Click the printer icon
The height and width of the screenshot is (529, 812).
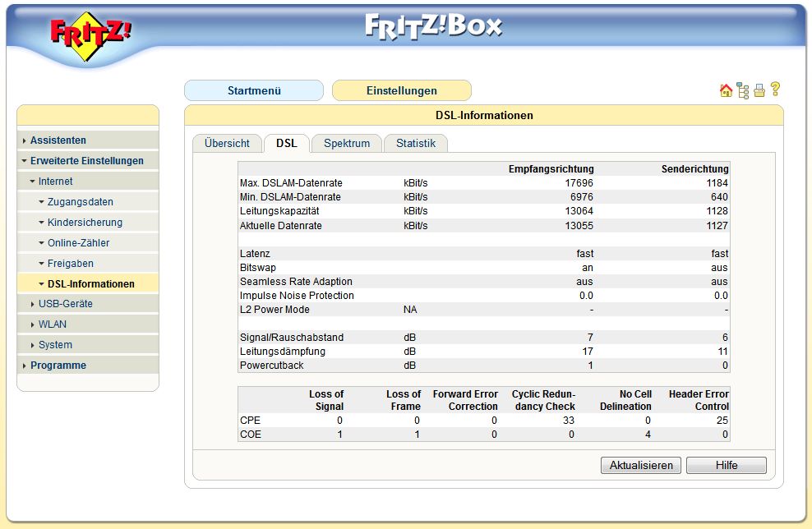tap(759, 90)
